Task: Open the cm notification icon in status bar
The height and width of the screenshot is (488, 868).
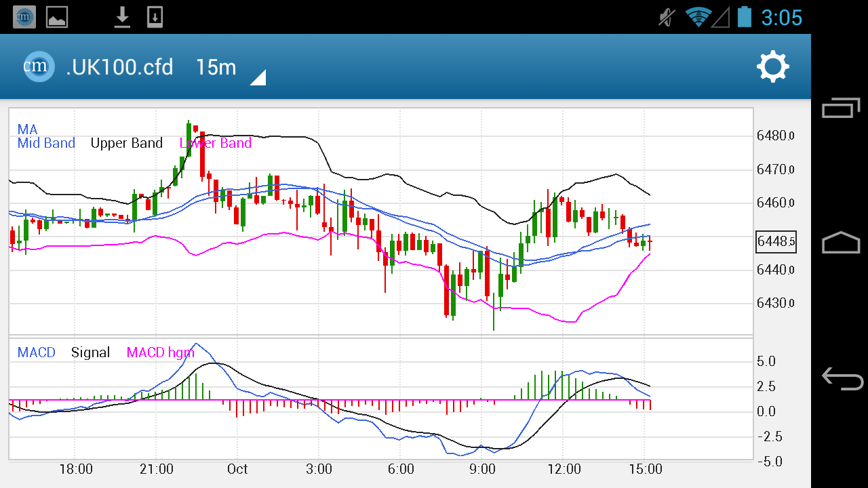Action: [x=24, y=16]
